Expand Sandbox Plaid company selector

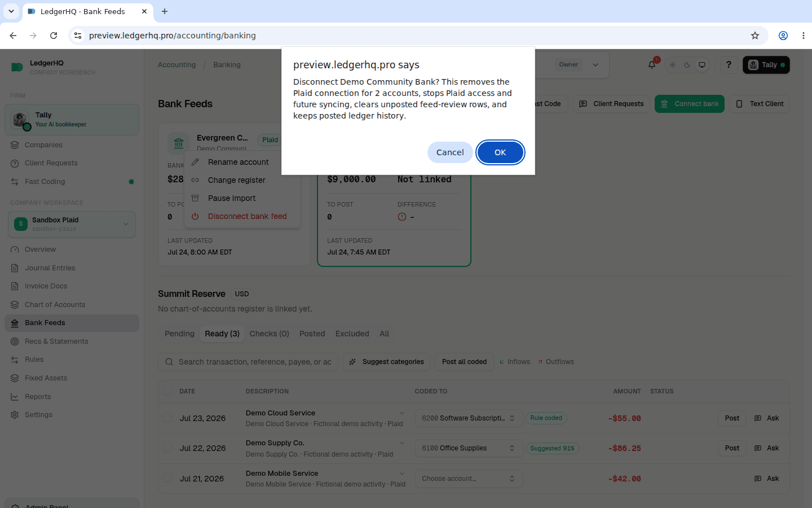[72, 224]
